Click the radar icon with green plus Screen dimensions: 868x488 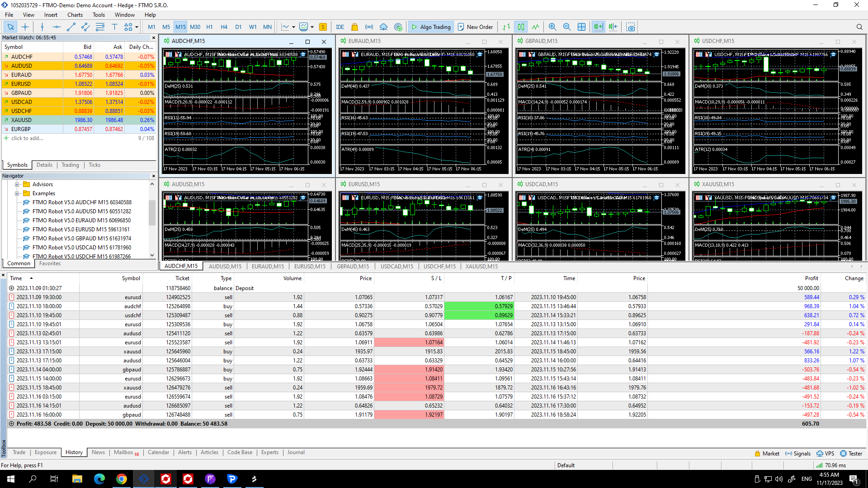point(398,27)
